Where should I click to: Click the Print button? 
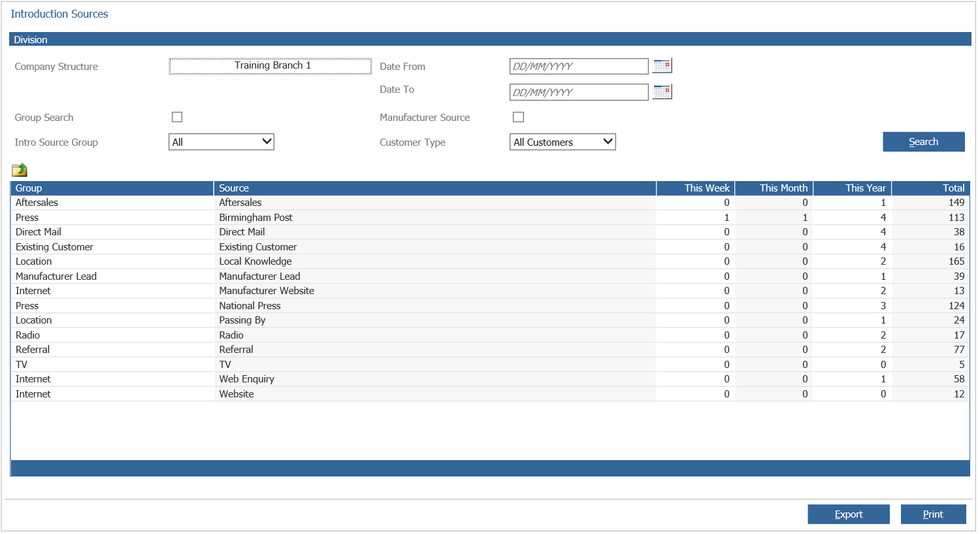933,514
